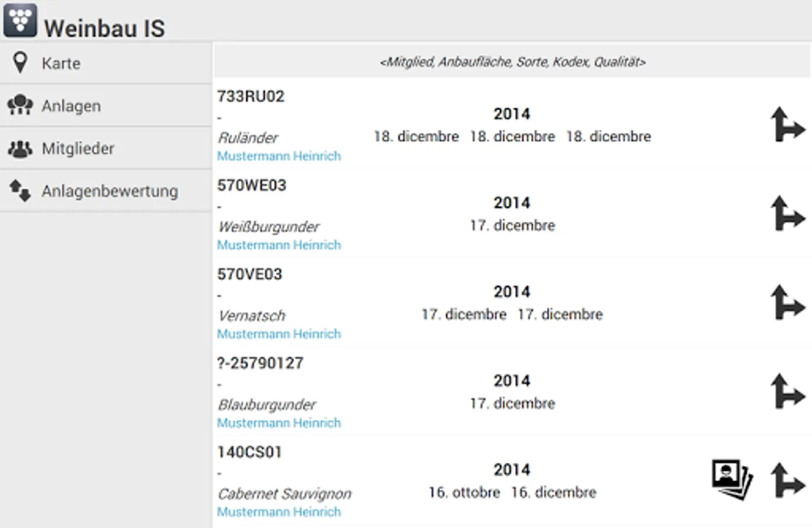The height and width of the screenshot is (528, 812).
Task: Select the entry code 140CS01
Action: click(249, 452)
